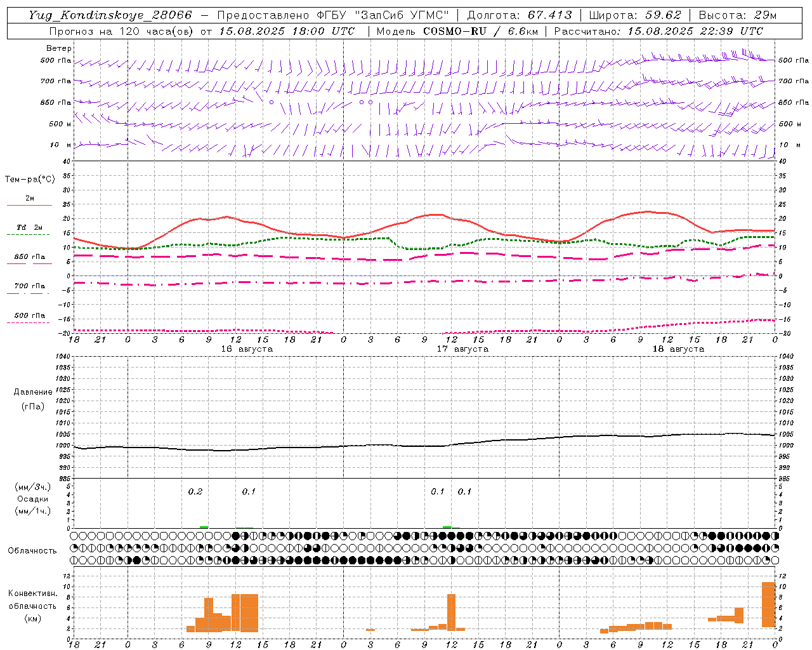Click the (мм/1ч.) precipitation unit label

click(33, 511)
